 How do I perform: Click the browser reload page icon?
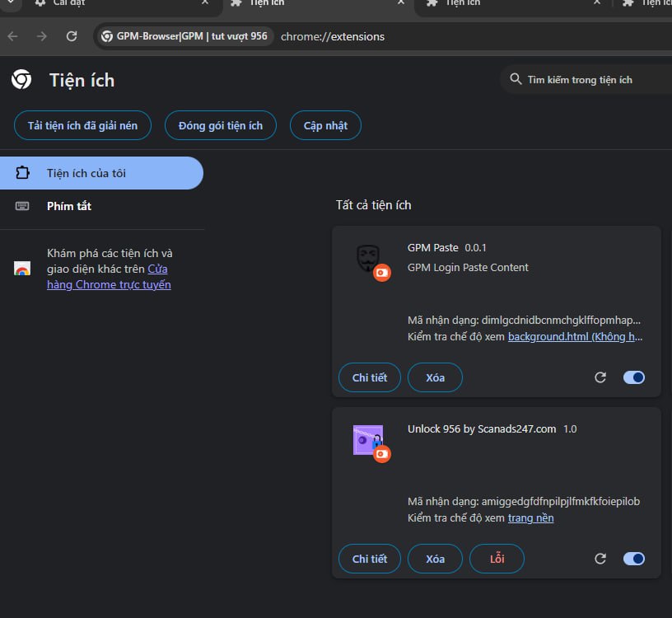72,36
